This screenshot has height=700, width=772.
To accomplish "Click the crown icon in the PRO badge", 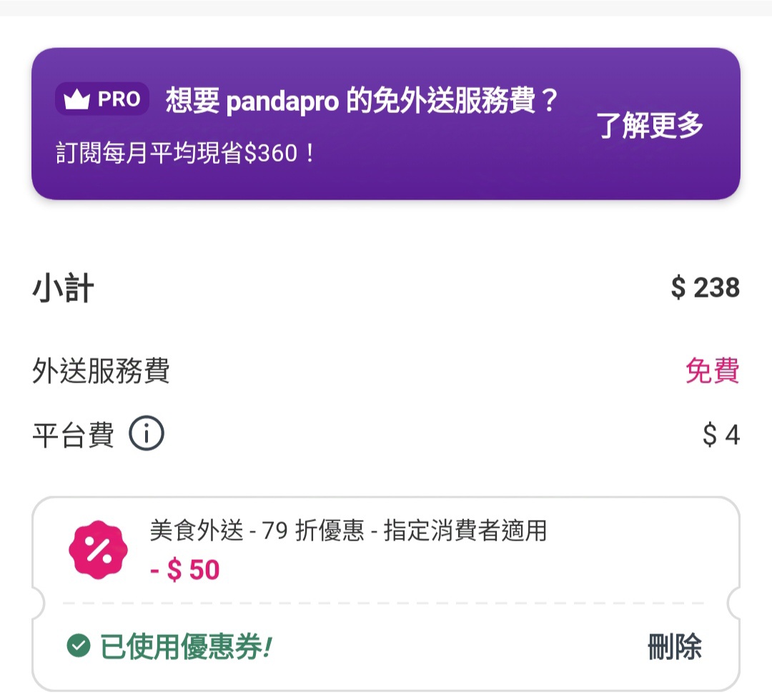I will click(76, 100).
